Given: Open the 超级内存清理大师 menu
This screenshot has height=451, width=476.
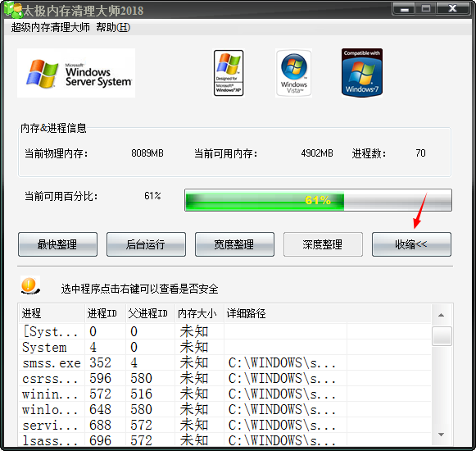Looking at the screenshot, I should [51, 27].
